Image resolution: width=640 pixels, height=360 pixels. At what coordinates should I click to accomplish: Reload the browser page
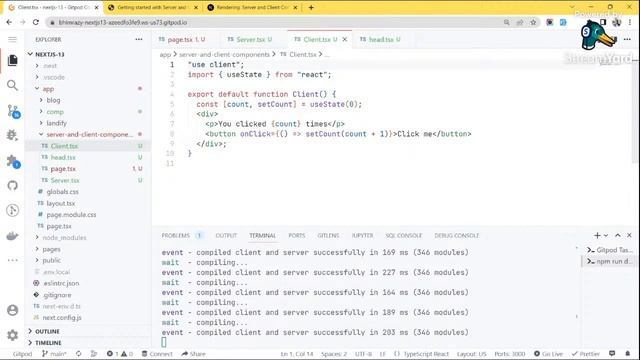pyautogui.click(x=36, y=22)
